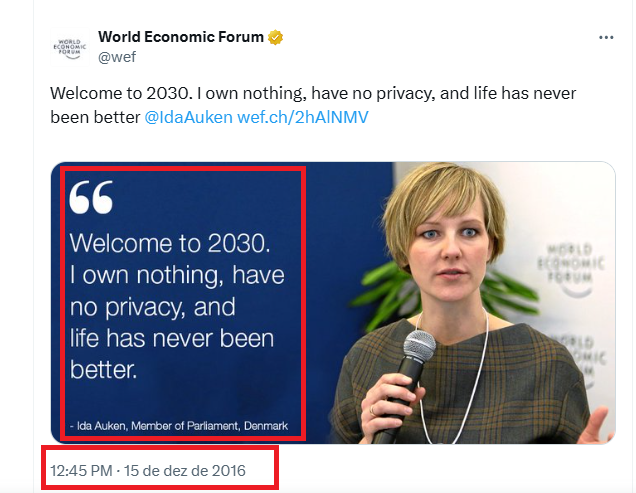636x493 pixels.
Task: Click the gold verified badge
Action: [x=275, y=37]
